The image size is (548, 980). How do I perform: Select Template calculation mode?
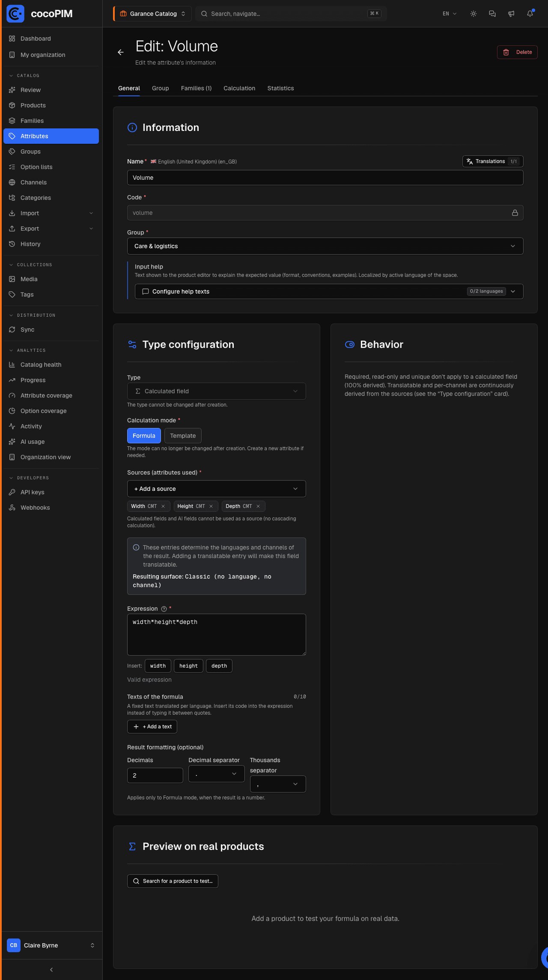tap(183, 436)
